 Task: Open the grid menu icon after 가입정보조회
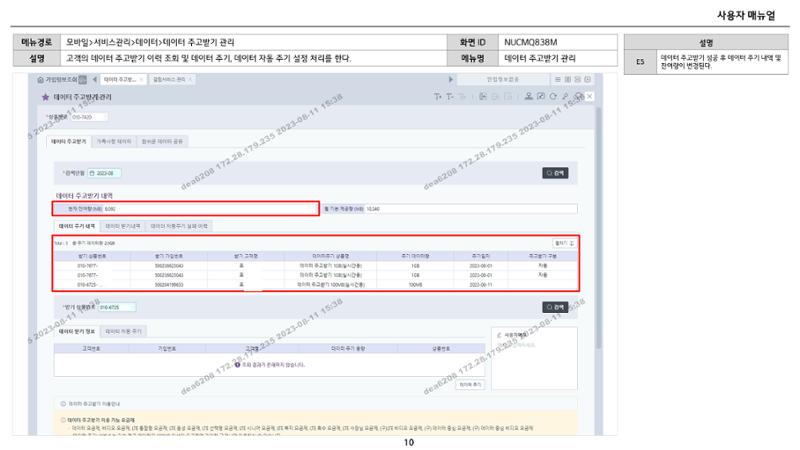[x=83, y=80]
